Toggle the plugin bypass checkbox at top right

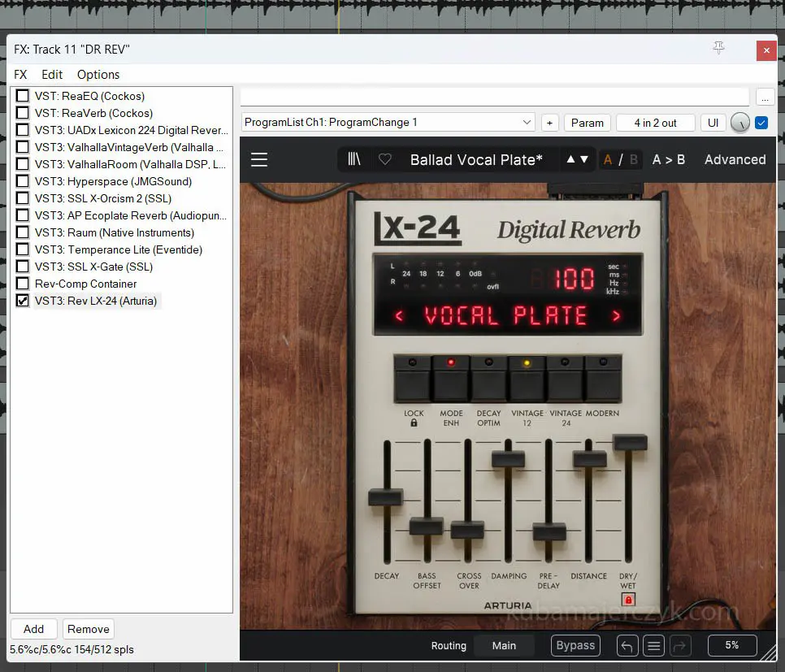coord(761,123)
